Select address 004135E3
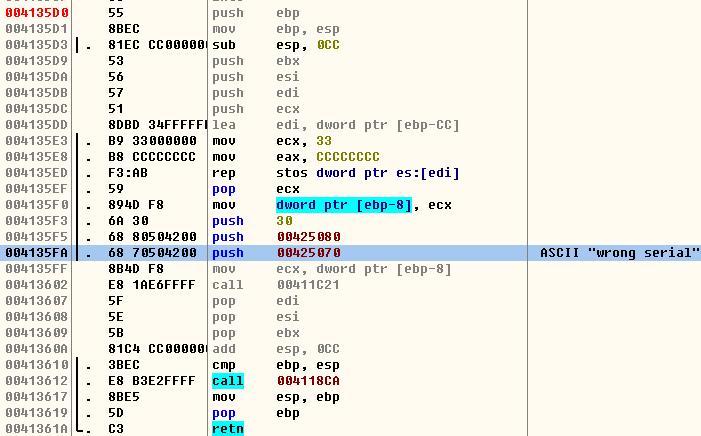 [x=37, y=141]
